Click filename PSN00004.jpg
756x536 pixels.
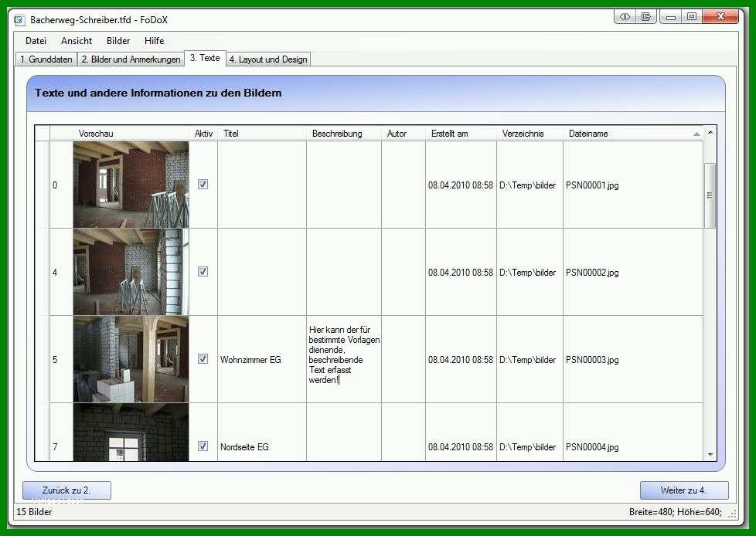click(x=592, y=447)
